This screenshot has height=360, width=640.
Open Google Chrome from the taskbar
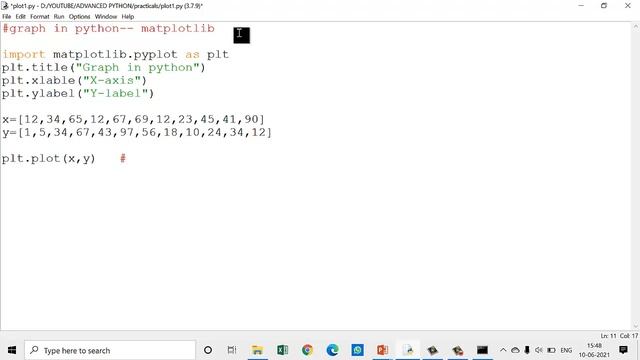coord(307,350)
